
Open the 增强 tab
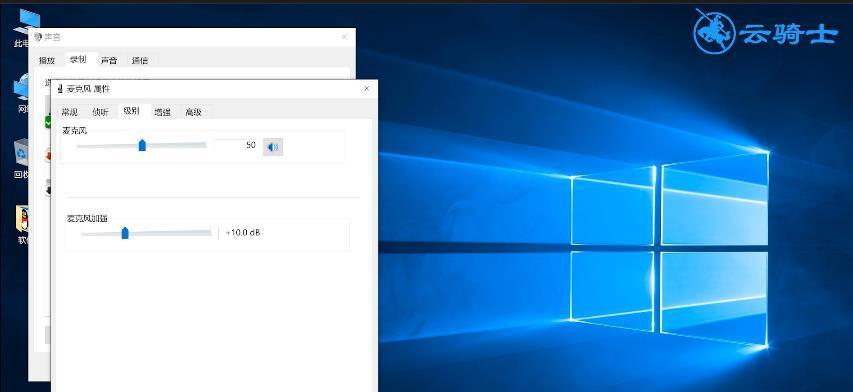(162, 112)
